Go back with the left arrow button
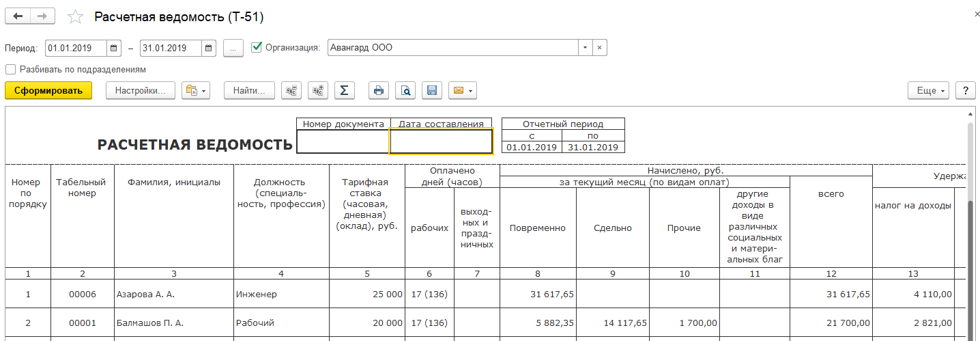Image resolution: width=980 pixels, height=341 pixels. (18, 16)
